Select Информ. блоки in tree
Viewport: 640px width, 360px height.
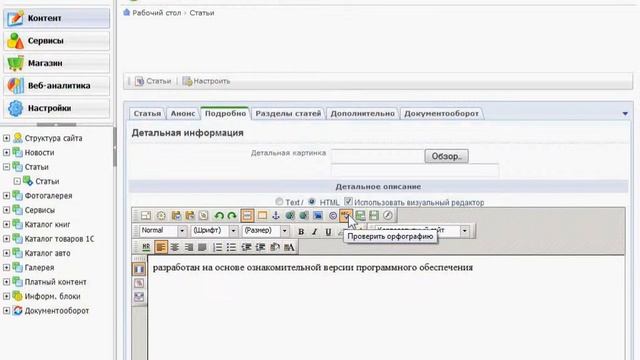[x=52, y=296]
